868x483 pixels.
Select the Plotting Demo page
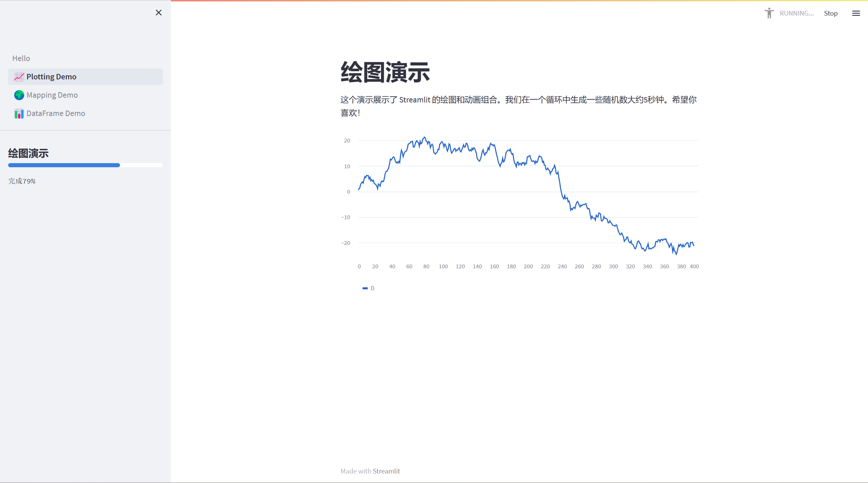(51, 77)
